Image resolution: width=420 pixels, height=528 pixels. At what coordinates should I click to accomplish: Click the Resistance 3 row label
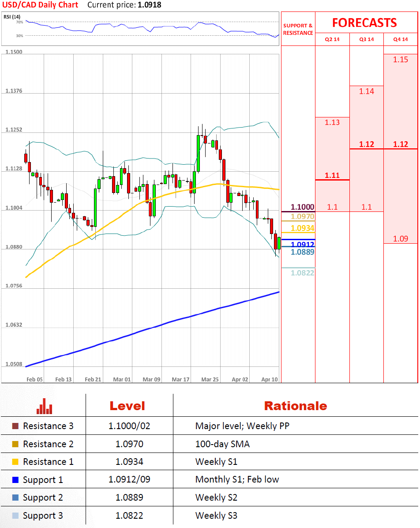pos(48,426)
